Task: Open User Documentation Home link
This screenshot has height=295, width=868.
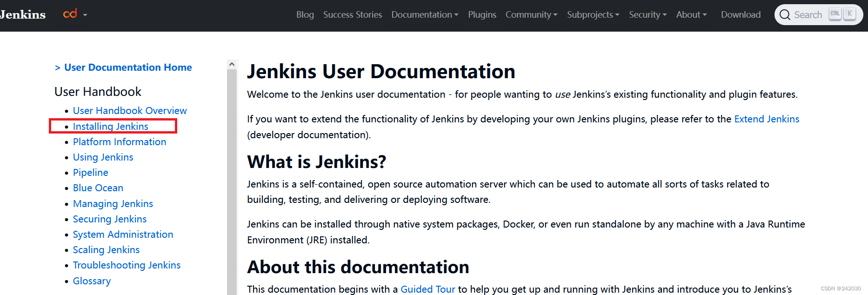Action: 128,67
